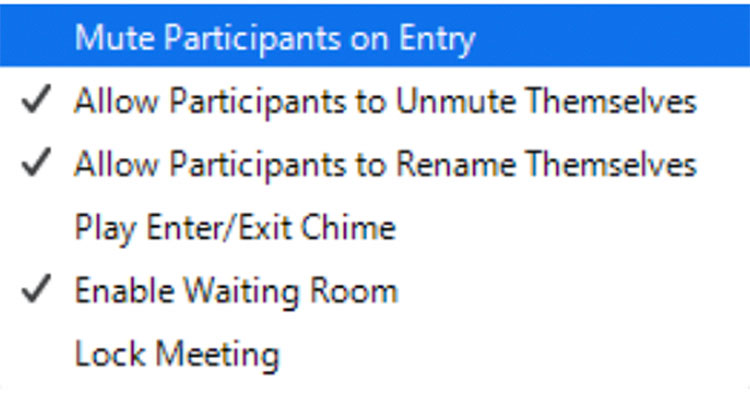
Task: Click the highlighted Mute Participants on Entry item
Action: [x=274, y=38]
